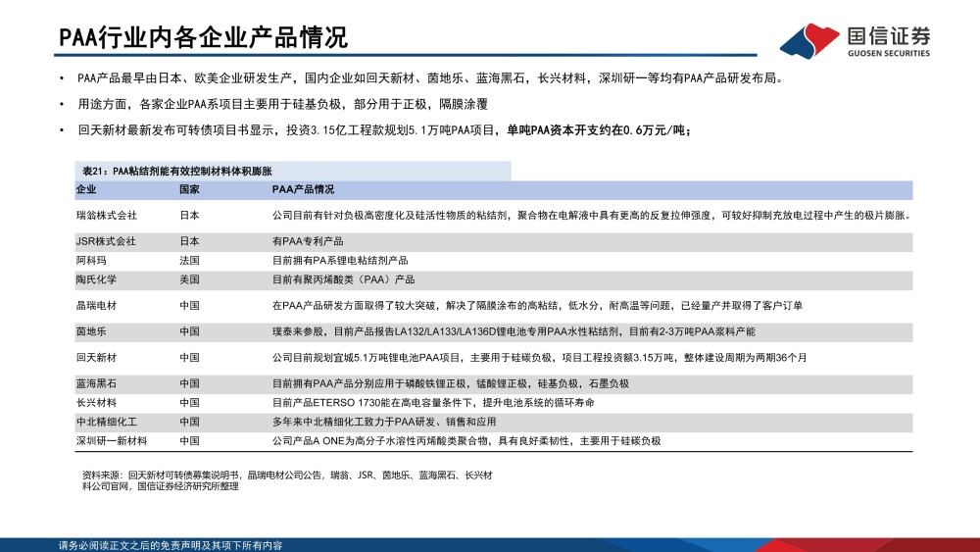Viewport: 980px width, 552px height.
Task: Click '中国' in the 回天新材 row
Action: (189, 358)
